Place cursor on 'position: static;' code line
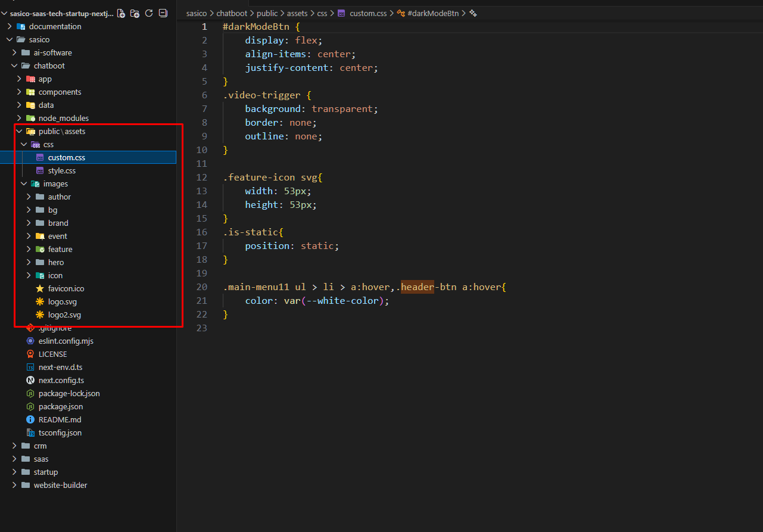 (x=292, y=246)
